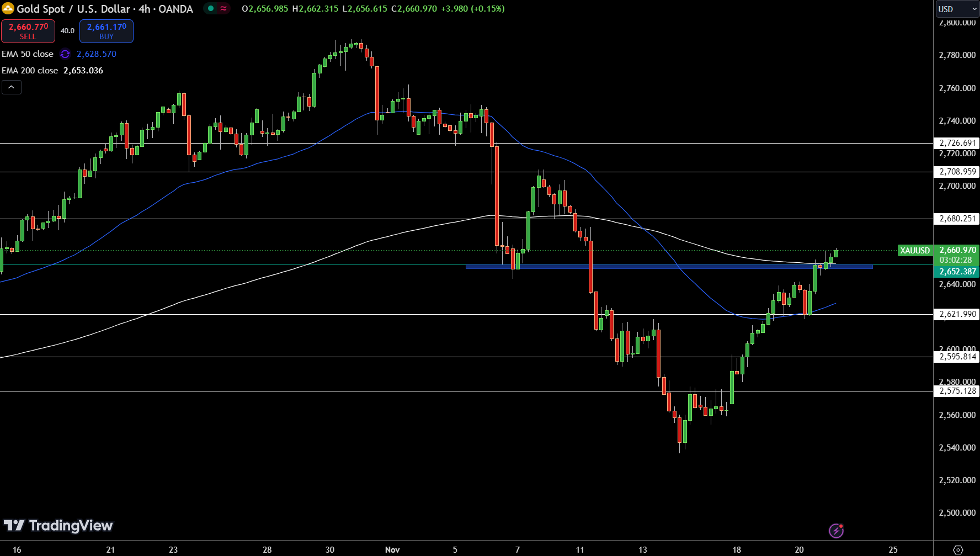Click the 2,740.000 price scale label
This screenshot has height=556, width=980.
tap(957, 121)
